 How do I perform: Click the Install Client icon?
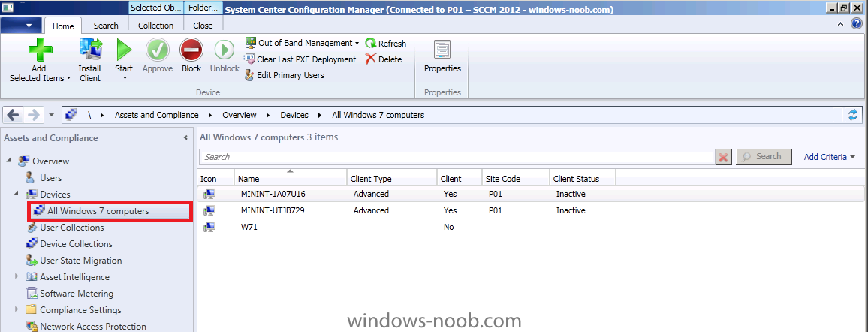pyautogui.click(x=90, y=50)
